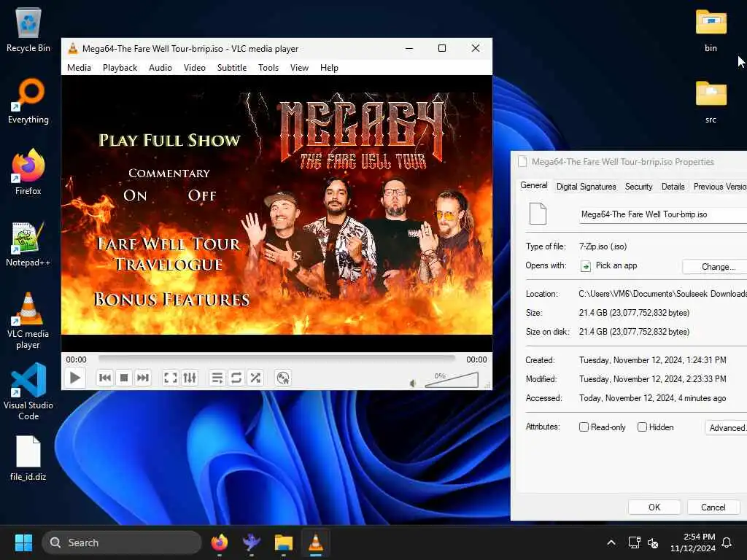Select VLC media player desktop shortcut
This screenshot has width=747, height=560.
(28, 321)
